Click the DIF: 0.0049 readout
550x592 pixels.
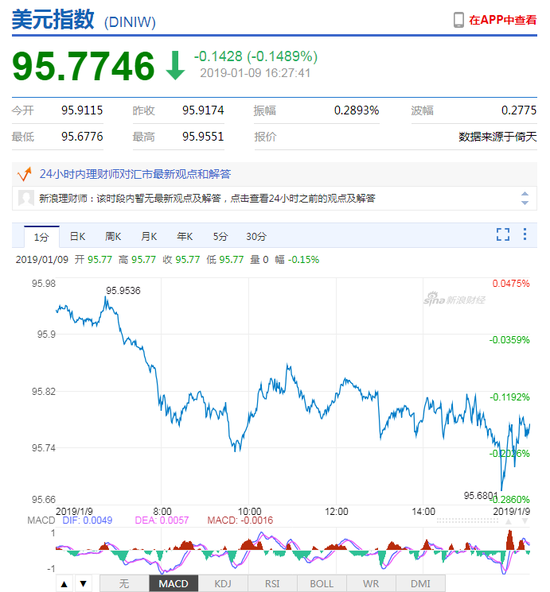click(87, 521)
